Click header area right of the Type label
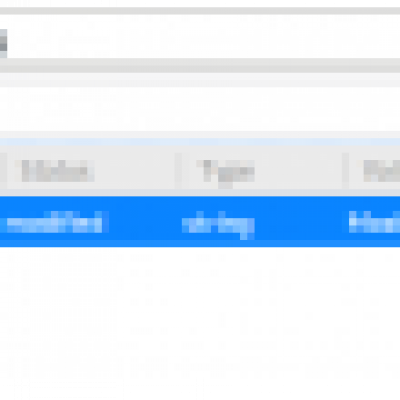 coord(298,171)
